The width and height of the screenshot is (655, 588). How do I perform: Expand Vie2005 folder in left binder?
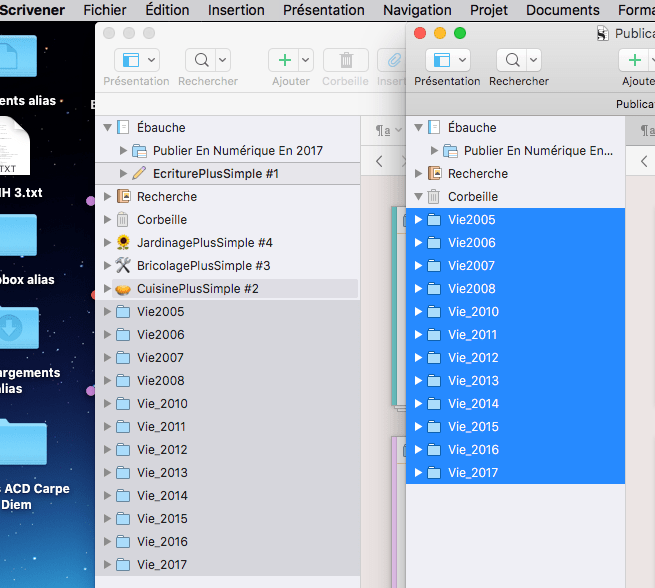coord(108,312)
